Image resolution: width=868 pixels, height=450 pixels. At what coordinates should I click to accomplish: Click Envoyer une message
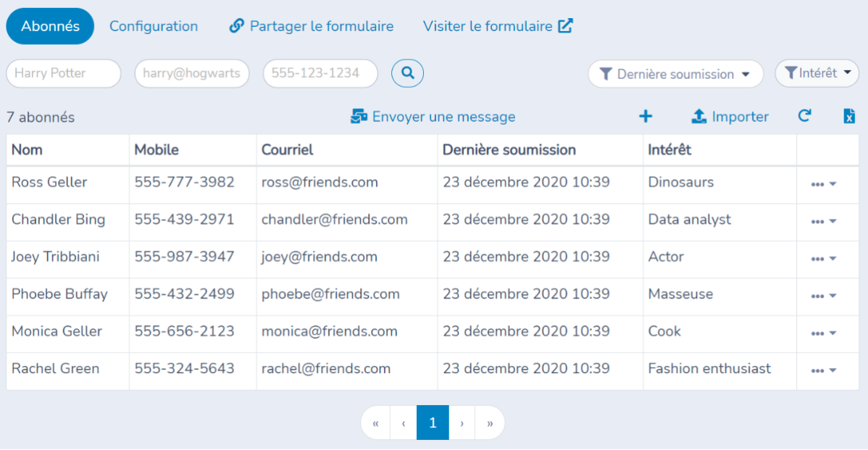[x=433, y=117]
